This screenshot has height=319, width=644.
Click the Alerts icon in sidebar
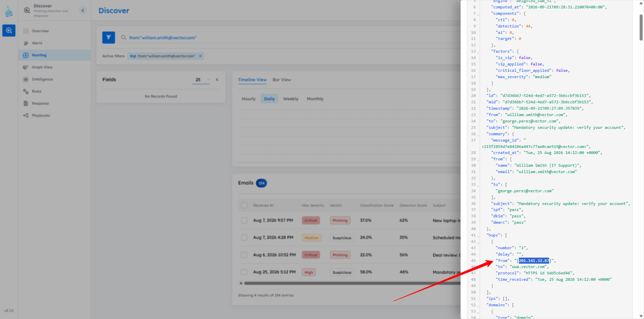coord(26,43)
